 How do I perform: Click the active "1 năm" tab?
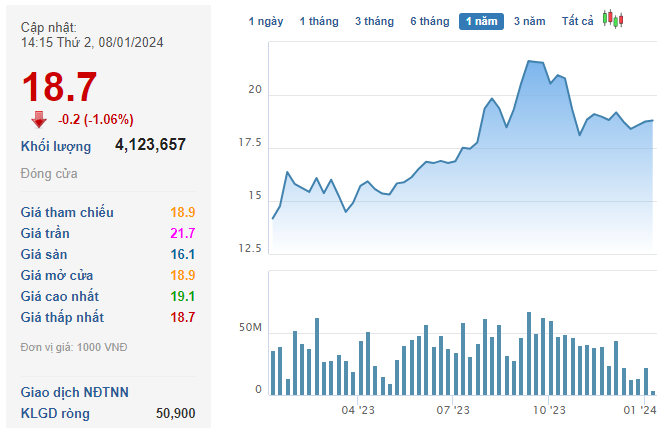481,21
